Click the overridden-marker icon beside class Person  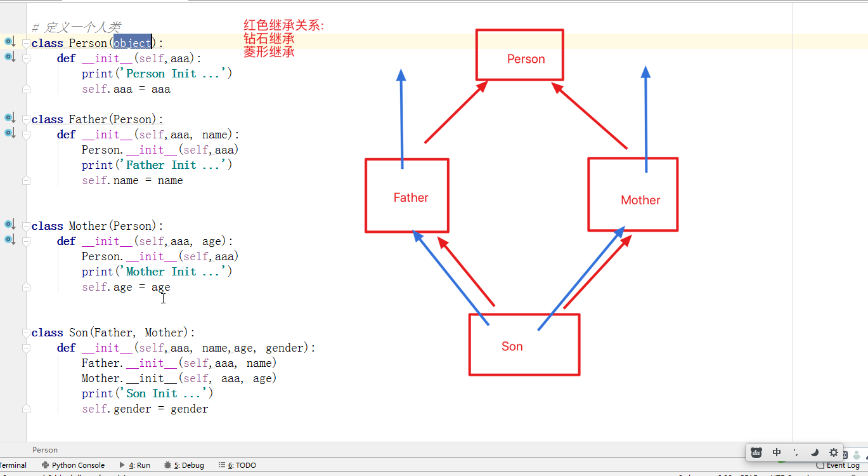point(10,42)
